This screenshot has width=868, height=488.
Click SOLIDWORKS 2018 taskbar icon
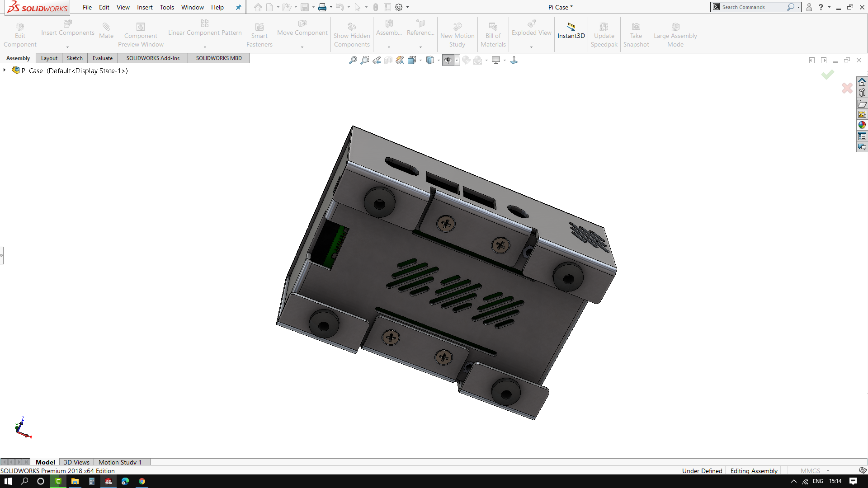[108, 481]
